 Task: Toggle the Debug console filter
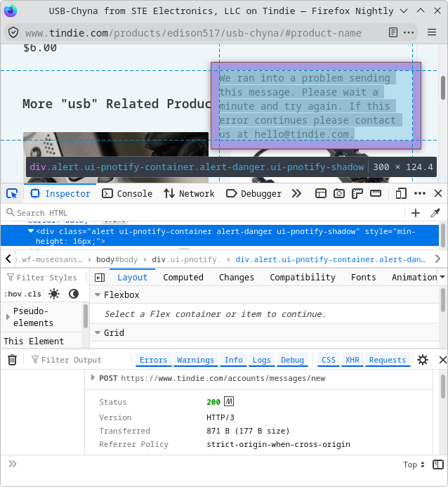(292, 360)
